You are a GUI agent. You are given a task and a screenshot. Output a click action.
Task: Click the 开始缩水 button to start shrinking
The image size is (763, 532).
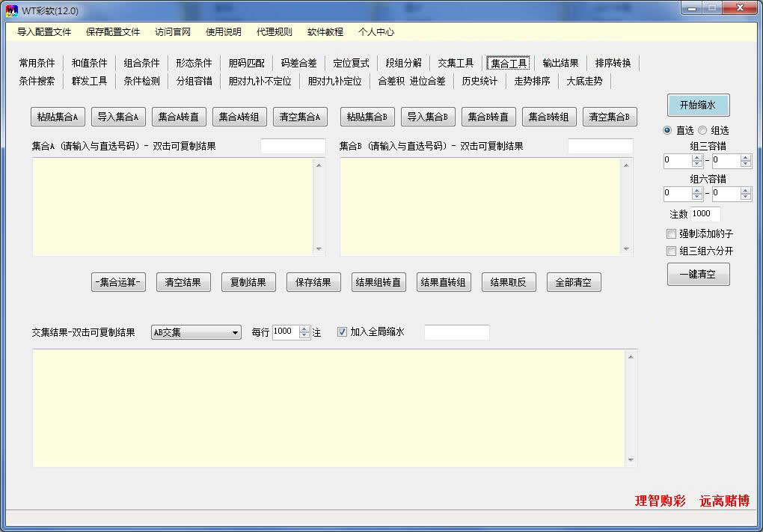pos(697,105)
